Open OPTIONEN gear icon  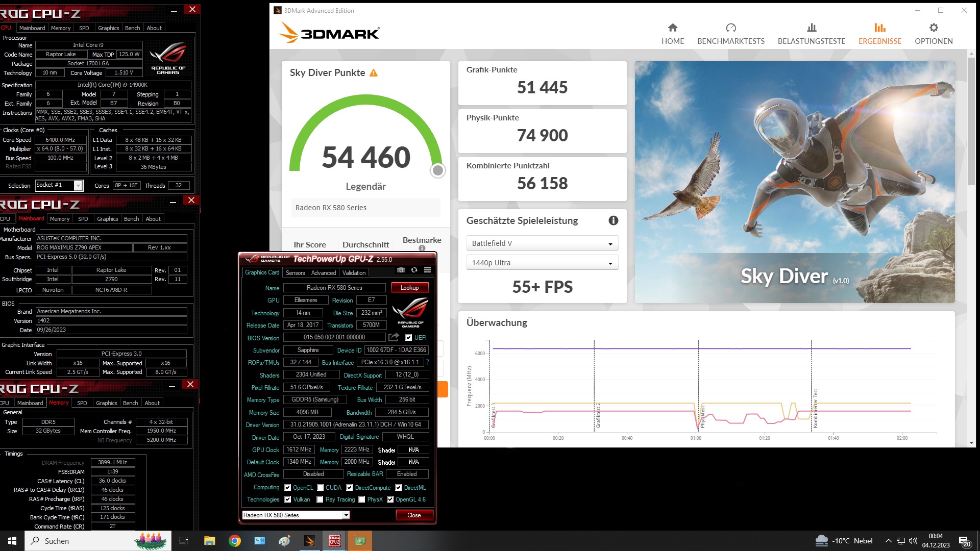(934, 28)
